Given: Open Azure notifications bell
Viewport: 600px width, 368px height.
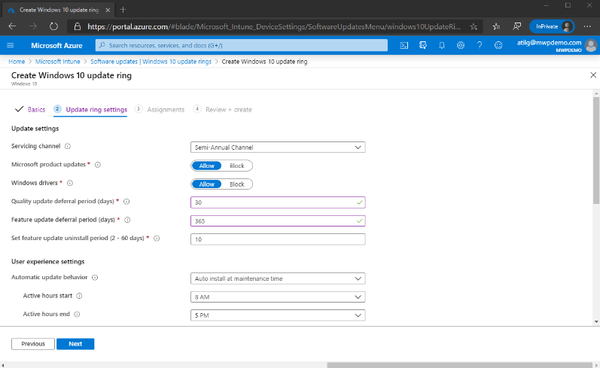Looking at the screenshot, I should 442,46.
